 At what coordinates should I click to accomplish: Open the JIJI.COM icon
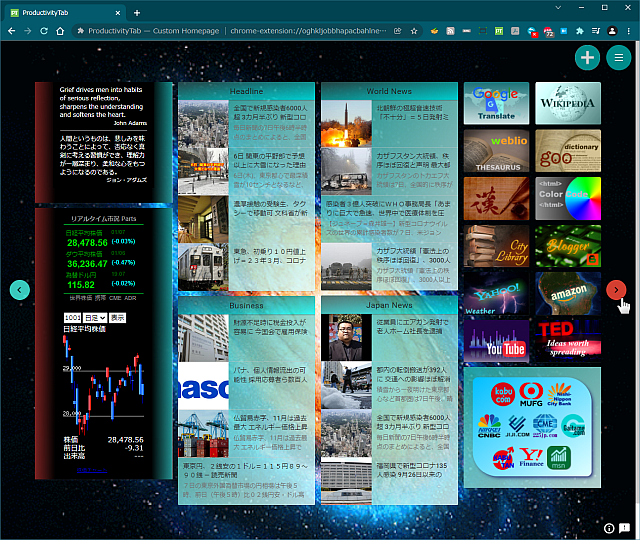tap(517, 426)
